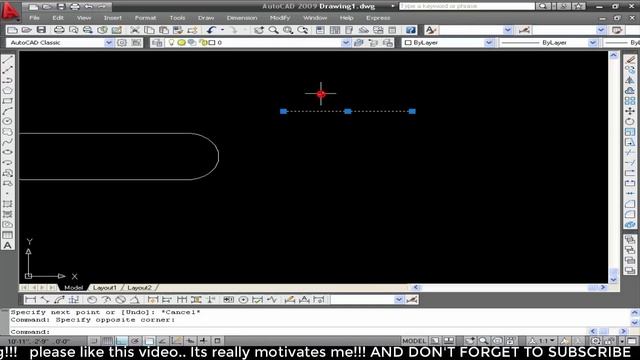Switch to the Layout1 tab
The width and height of the screenshot is (640, 360).
click(x=105, y=288)
